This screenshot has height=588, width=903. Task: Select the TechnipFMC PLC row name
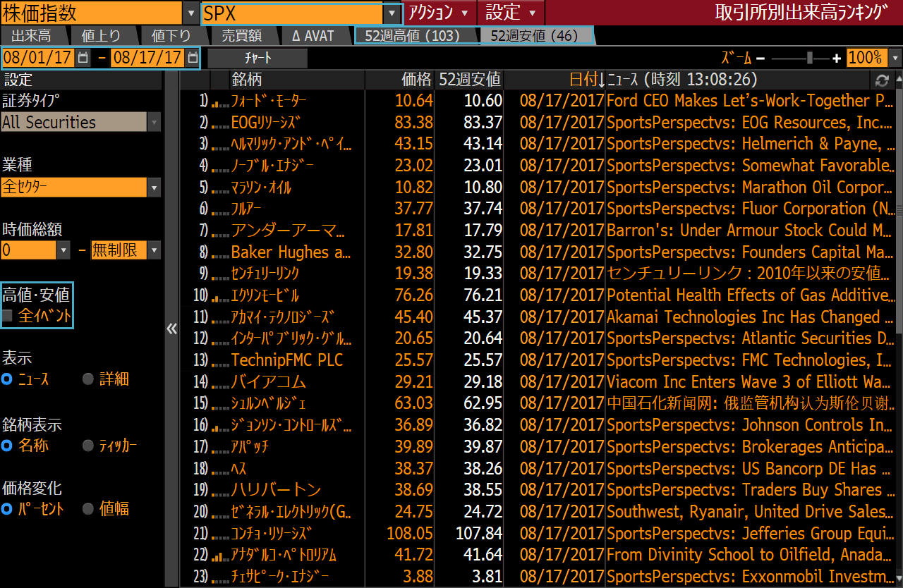[x=287, y=360]
